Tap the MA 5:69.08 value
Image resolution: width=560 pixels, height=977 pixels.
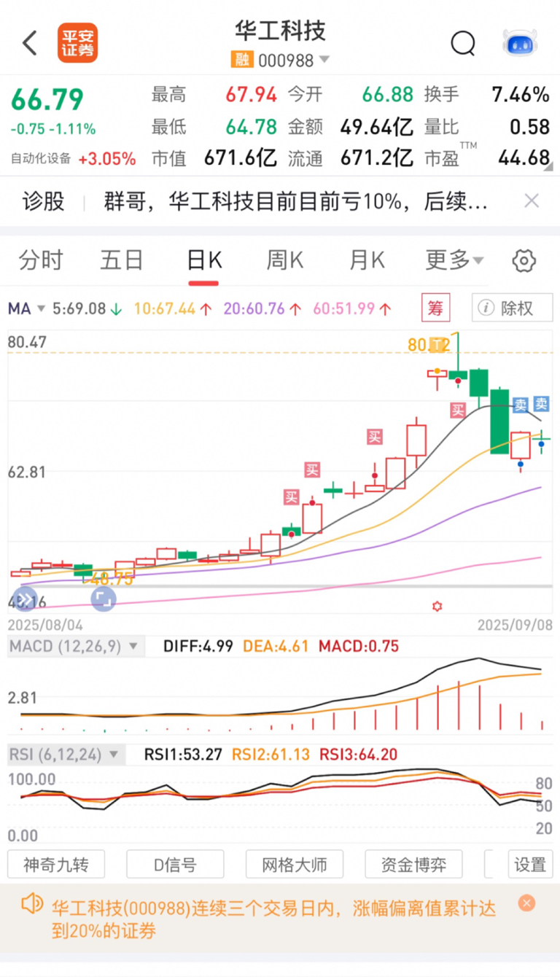tap(87, 309)
